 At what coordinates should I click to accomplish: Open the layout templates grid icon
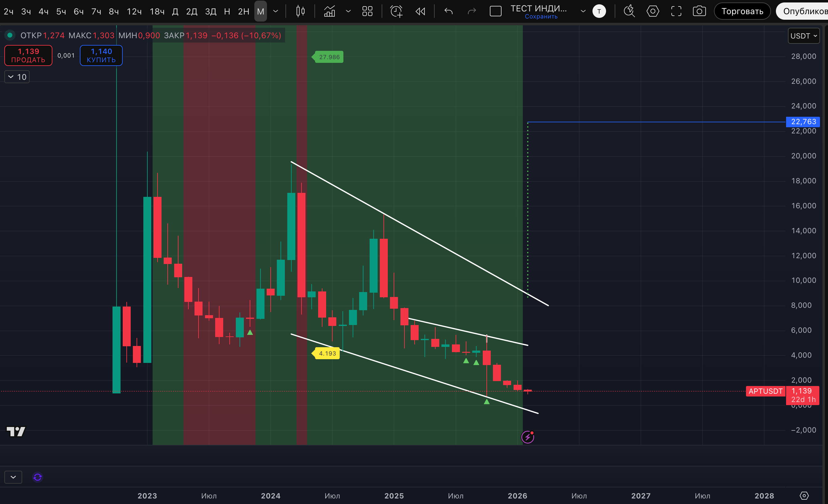tap(367, 11)
